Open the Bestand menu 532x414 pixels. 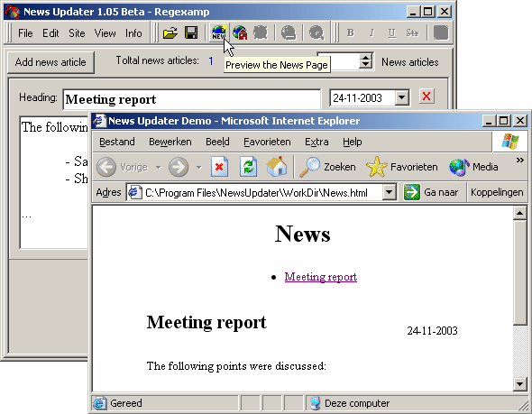[117, 142]
